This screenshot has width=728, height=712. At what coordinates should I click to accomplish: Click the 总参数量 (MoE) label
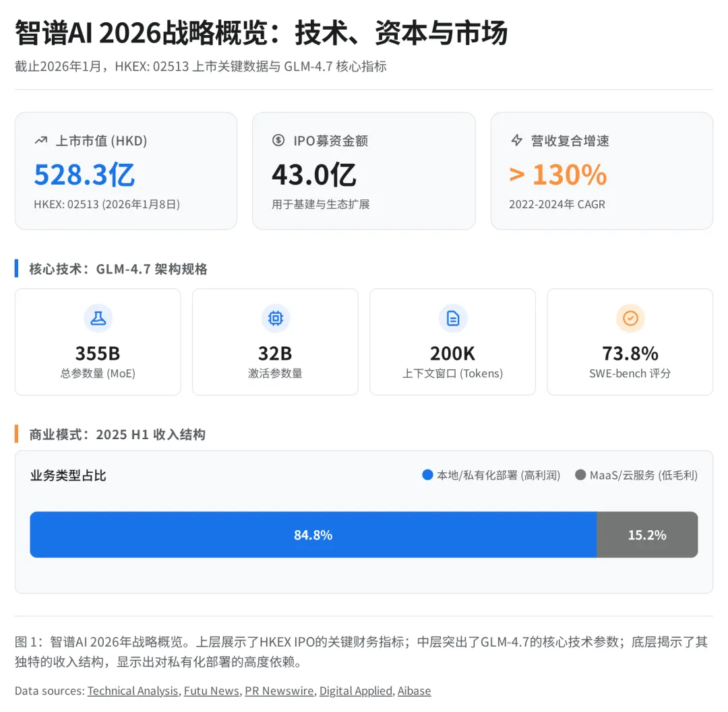pos(98,373)
